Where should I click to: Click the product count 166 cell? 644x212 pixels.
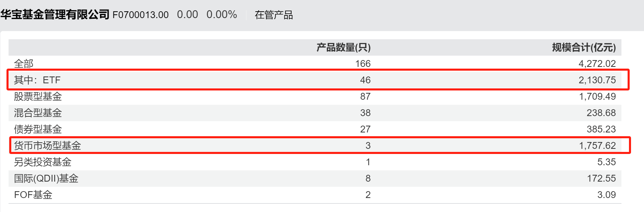(x=362, y=64)
